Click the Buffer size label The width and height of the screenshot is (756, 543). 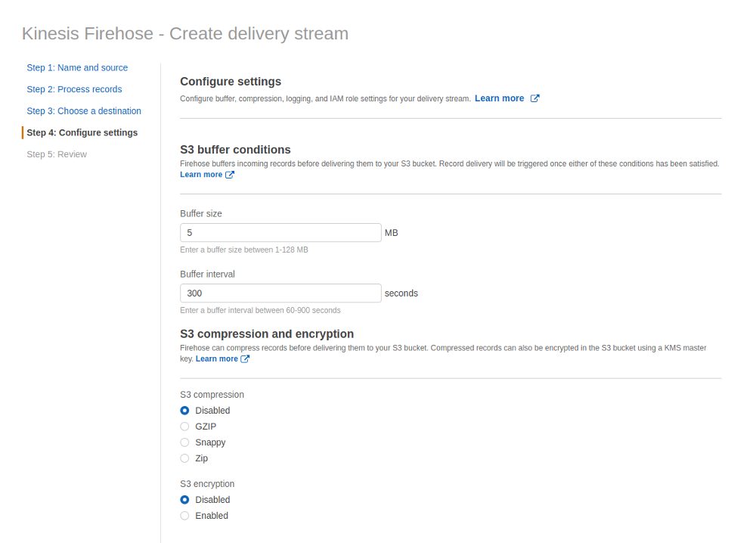[201, 213]
